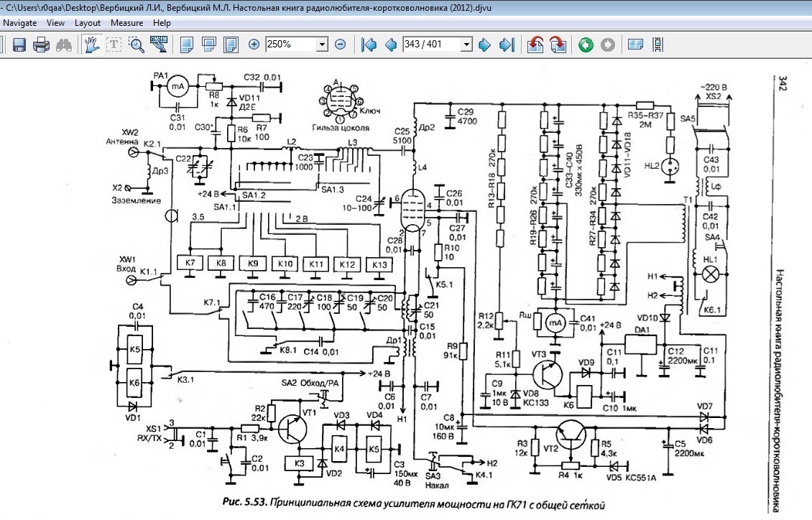
Task: Click the 'Гильза цоколя' label in the schematic
Action: 341,127
